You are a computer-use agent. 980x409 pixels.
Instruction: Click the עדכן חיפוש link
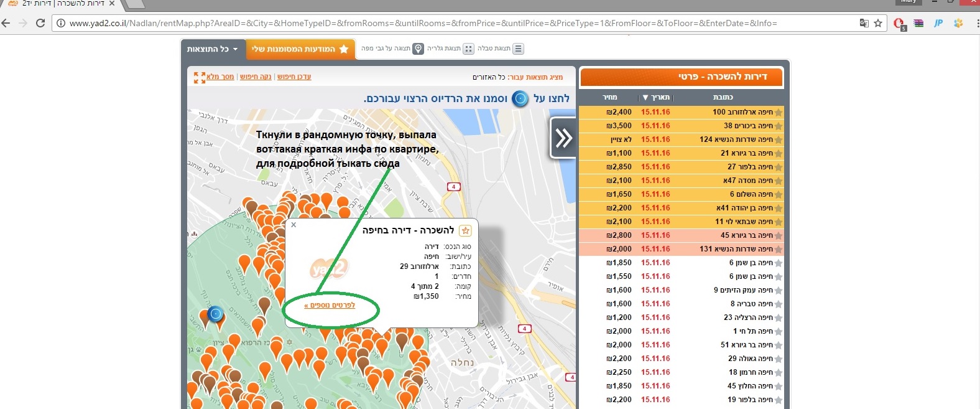pos(294,77)
